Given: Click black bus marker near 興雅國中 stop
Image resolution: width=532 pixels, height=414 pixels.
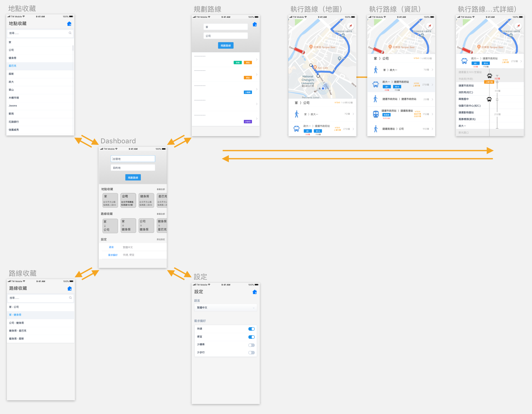Looking at the screenshot, I should [489, 99].
